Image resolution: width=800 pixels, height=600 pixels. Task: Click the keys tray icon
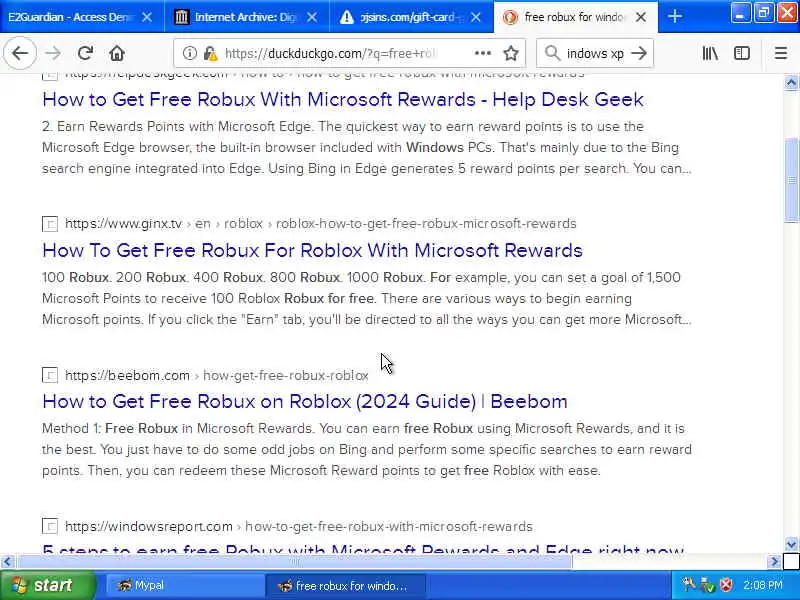pyautogui.click(x=688, y=585)
